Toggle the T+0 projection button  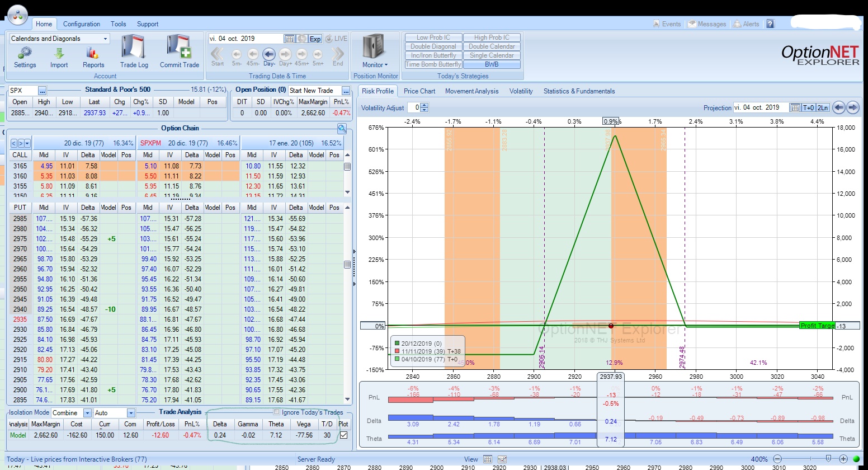809,107
